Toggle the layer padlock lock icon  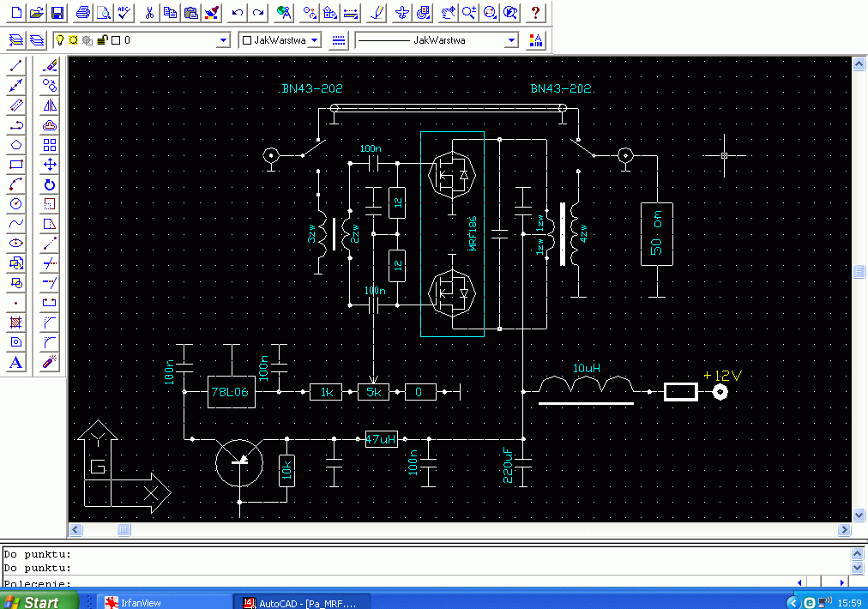[x=101, y=40]
